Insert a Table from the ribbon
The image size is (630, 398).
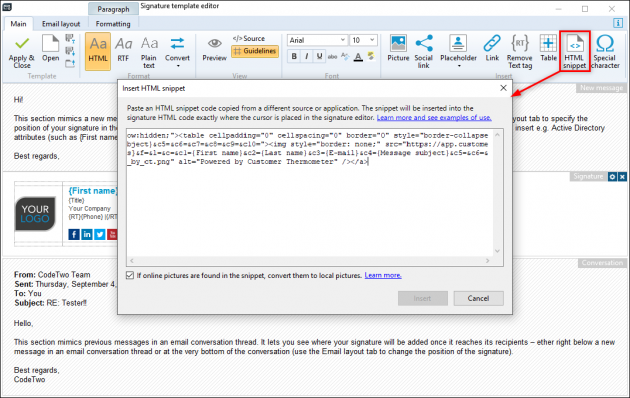tap(548, 48)
